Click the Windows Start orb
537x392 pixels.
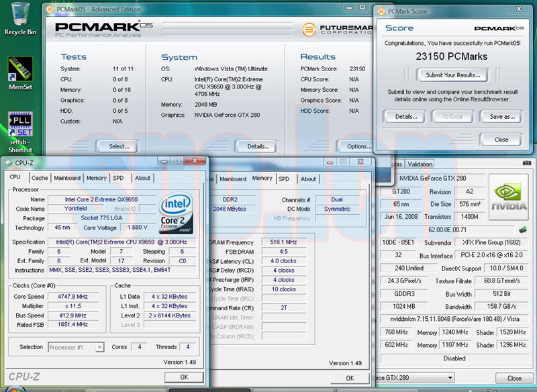click(x=14, y=389)
